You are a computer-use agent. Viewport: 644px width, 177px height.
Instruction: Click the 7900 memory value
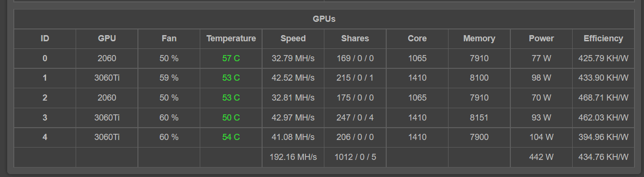(479, 137)
